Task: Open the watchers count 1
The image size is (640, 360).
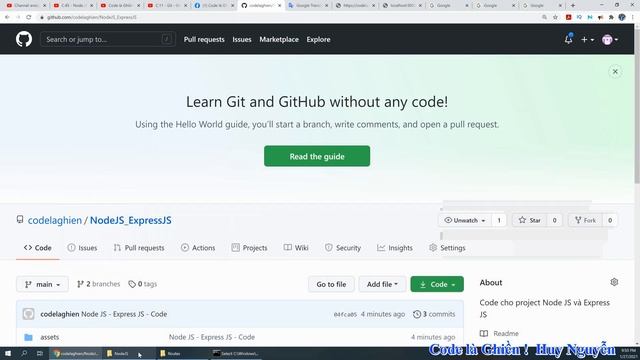Action: point(499,220)
